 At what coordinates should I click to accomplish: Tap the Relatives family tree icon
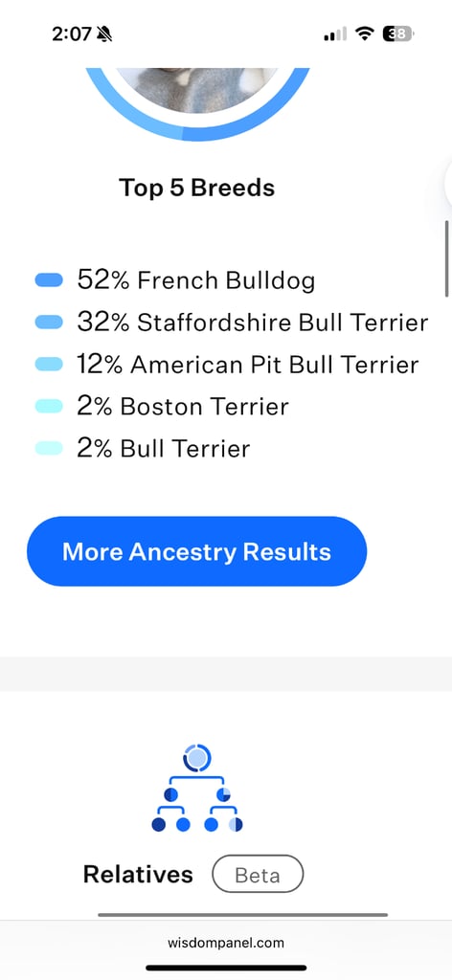point(197,789)
